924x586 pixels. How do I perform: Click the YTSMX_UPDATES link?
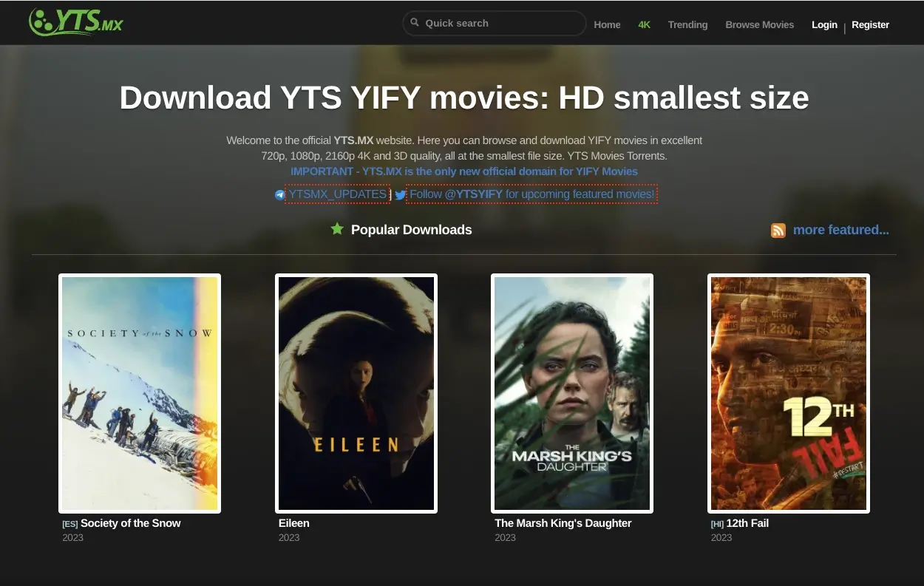point(337,194)
